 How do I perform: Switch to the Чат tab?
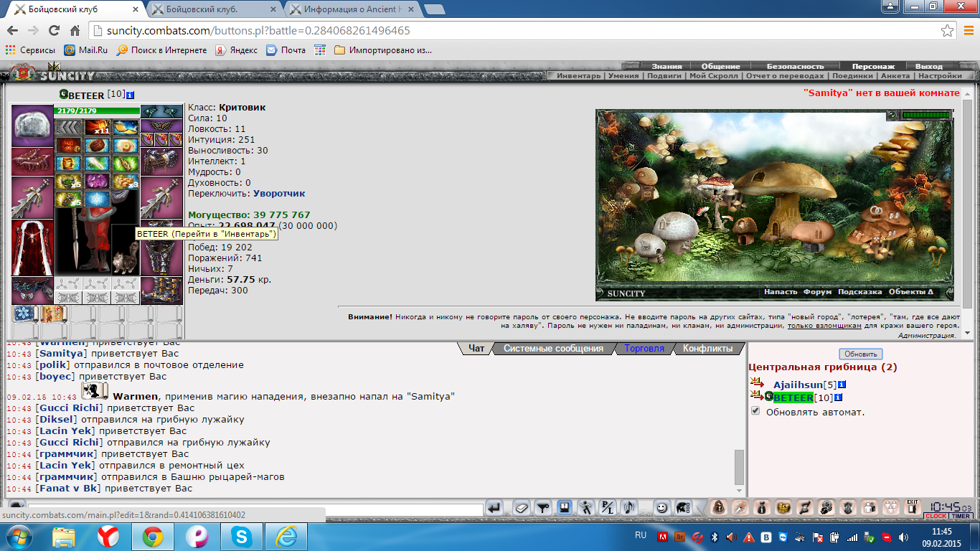click(476, 349)
